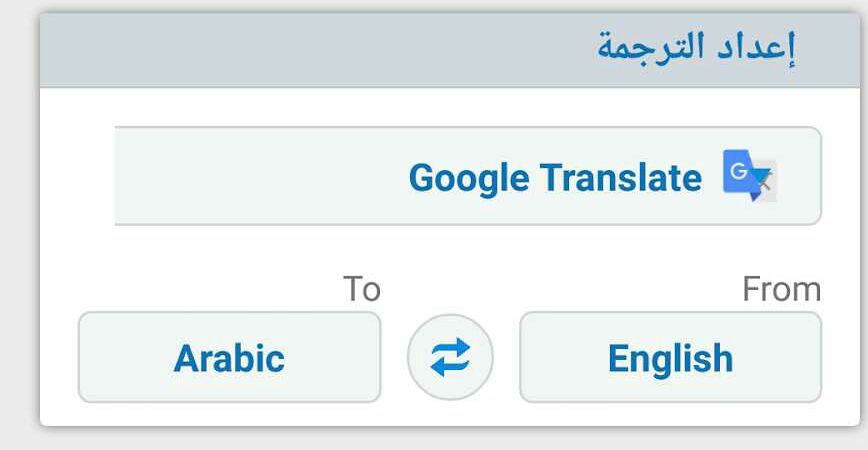Screen dimensions: 868x450
Task: Toggle translation direction between English and Arabic
Action: [x=450, y=357]
